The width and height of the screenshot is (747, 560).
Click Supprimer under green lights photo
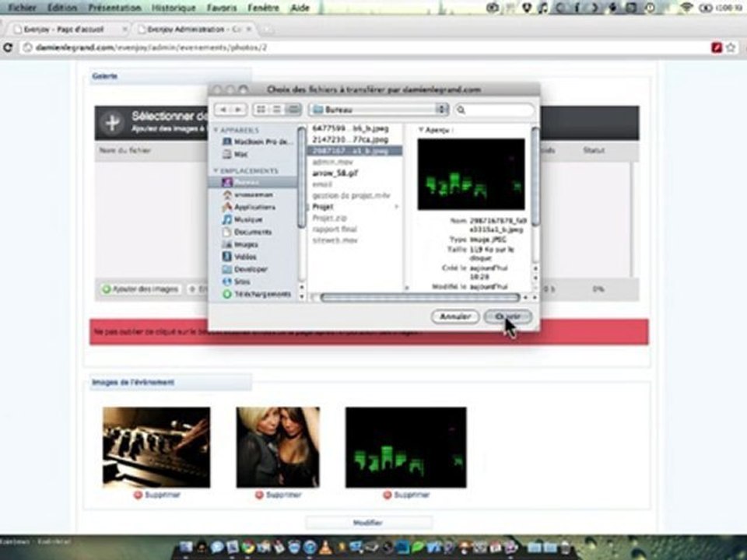406,495
